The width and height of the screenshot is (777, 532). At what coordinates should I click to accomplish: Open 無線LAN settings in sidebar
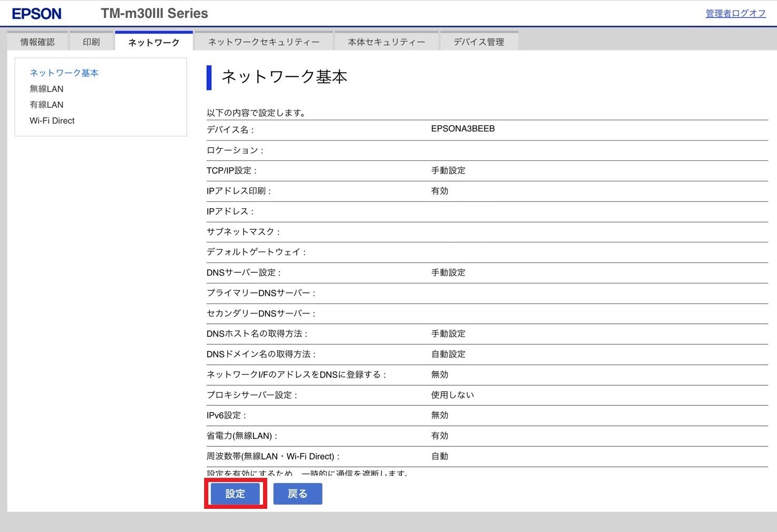tap(46, 89)
